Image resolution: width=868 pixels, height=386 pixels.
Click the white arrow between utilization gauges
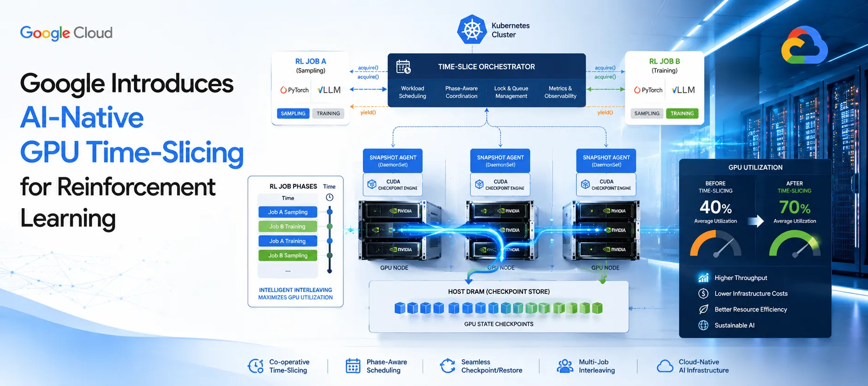click(x=755, y=221)
